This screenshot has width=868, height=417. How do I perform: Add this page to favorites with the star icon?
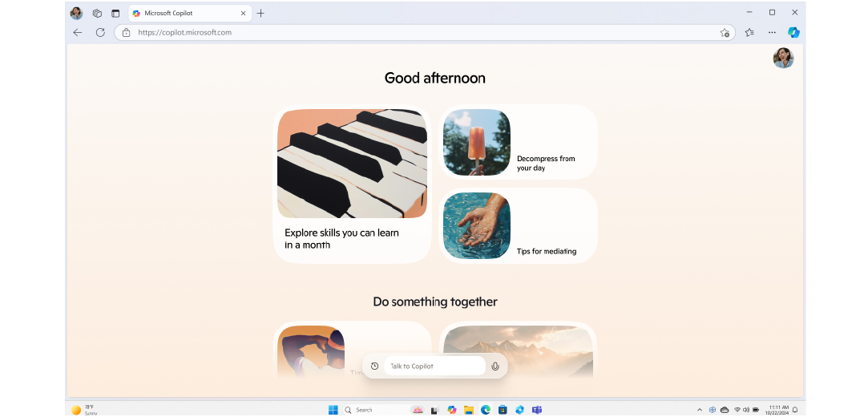725,33
